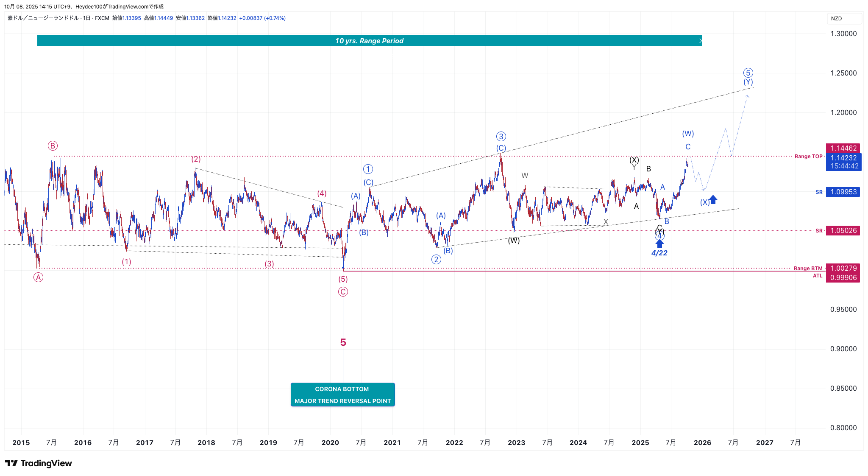Click the 2025 year label on the time axis
The height and width of the screenshot is (476, 868).
pos(640,442)
